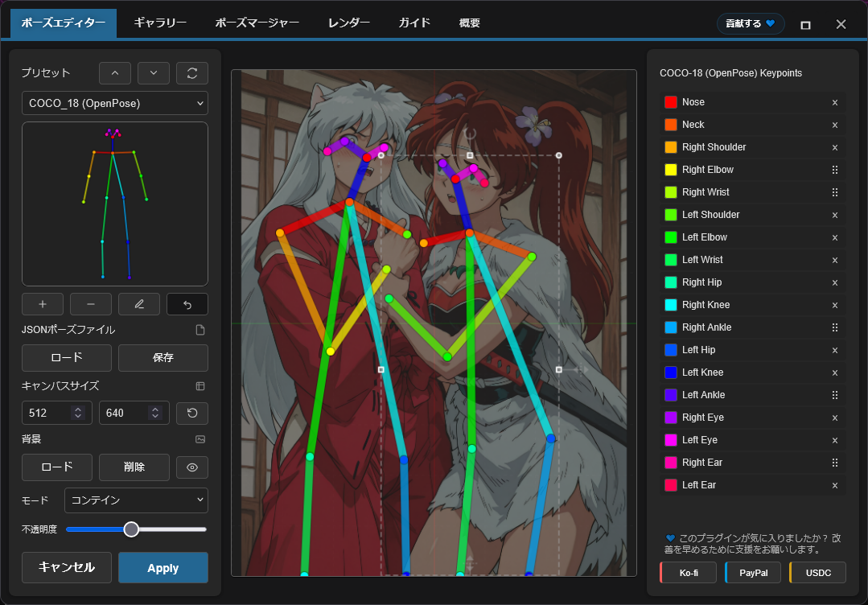
Task: Remove the Left Ear keypoint
Action: tap(835, 485)
